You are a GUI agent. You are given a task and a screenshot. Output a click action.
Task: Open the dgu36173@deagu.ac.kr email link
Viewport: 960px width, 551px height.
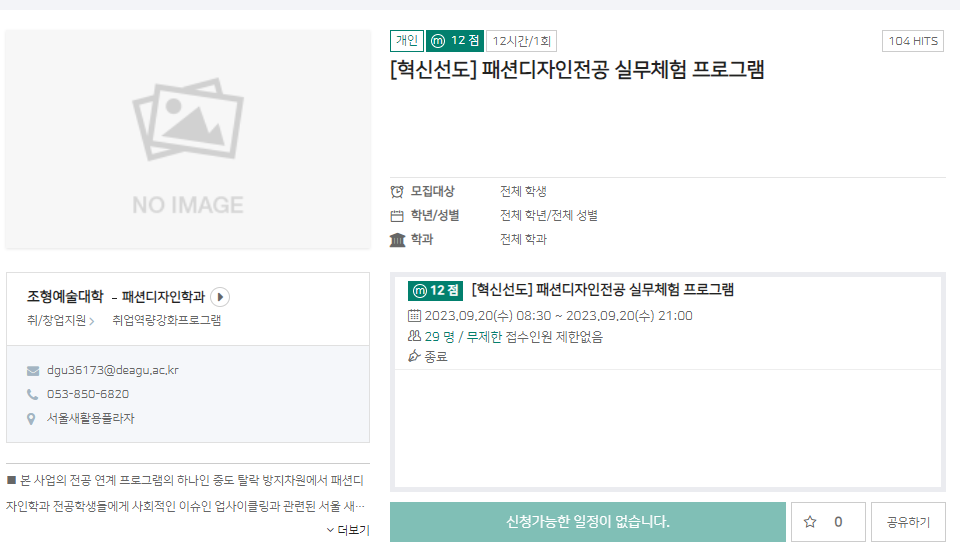point(113,371)
